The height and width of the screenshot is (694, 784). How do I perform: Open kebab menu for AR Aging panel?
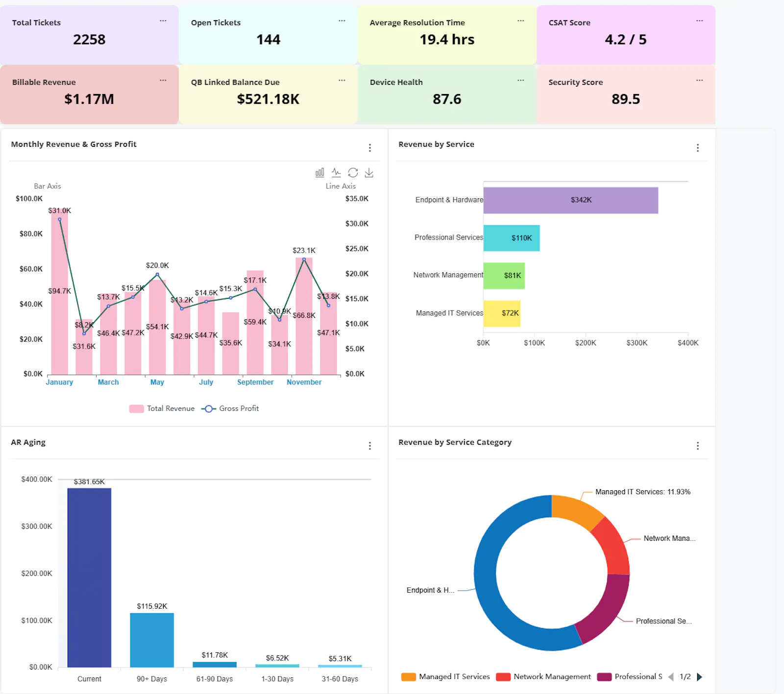coord(370,446)
